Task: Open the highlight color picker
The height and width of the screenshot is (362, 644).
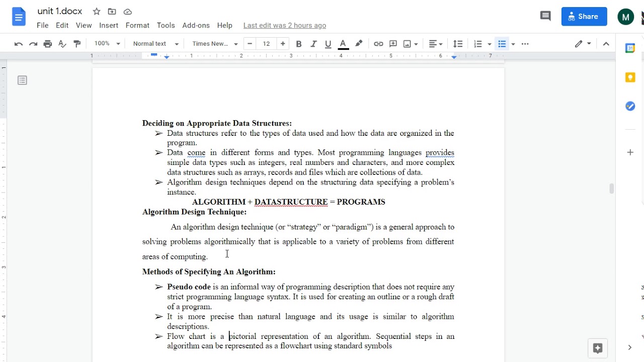Action: tap(359, 44)
